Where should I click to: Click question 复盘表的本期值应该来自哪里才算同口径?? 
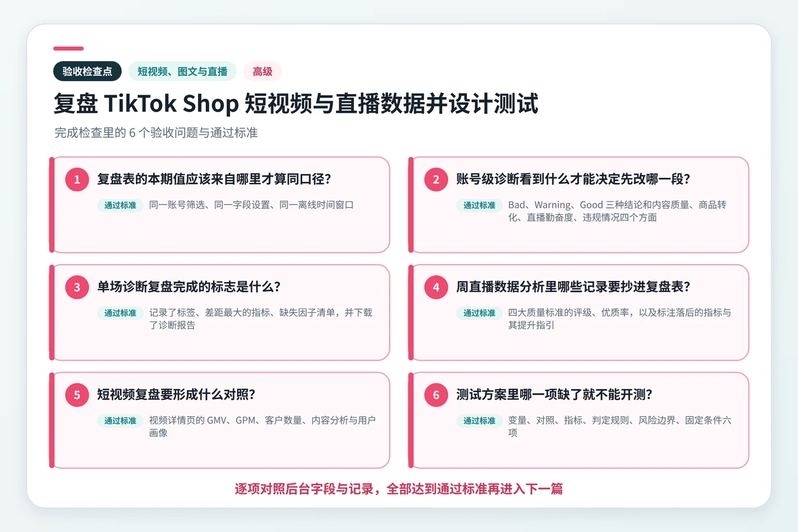point(214,179)
